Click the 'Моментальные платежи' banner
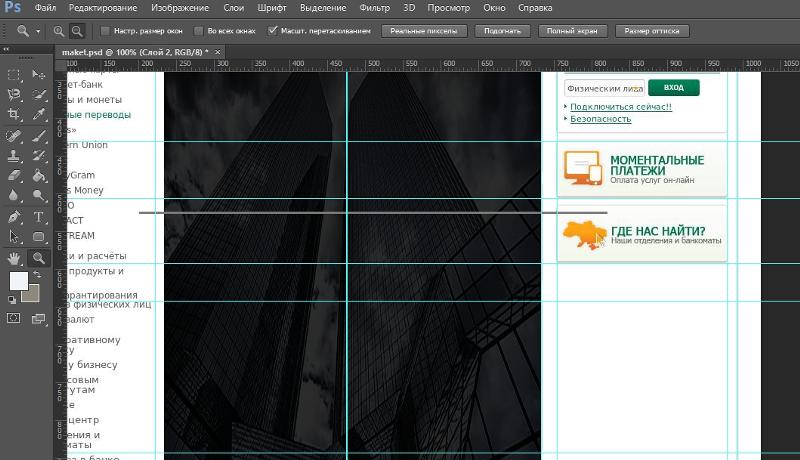The height and width of the screenshot is (460, 800). pyautogui.click(x=642, y=169)
